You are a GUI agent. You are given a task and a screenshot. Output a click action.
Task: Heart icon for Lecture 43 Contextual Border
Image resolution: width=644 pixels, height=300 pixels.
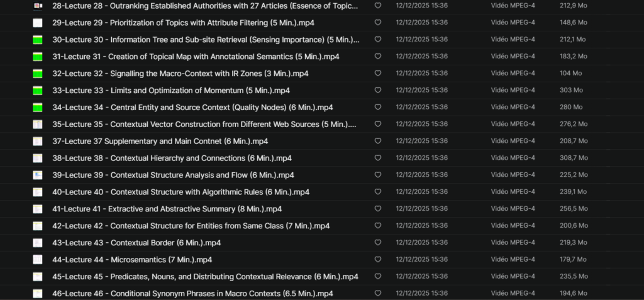[378, 243]
